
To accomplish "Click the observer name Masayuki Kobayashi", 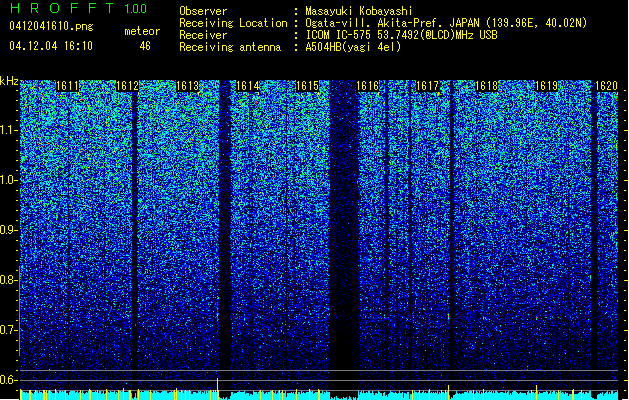I will [358, 11].
